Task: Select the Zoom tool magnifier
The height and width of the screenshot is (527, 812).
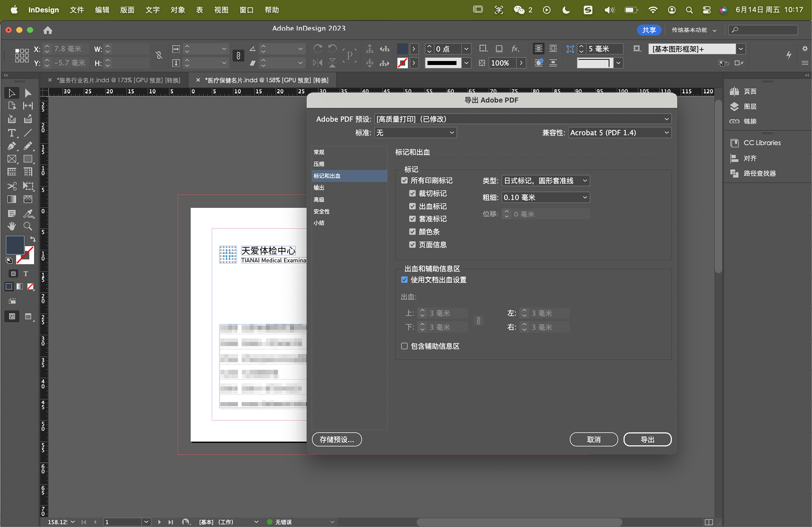Action: [28, 227]
